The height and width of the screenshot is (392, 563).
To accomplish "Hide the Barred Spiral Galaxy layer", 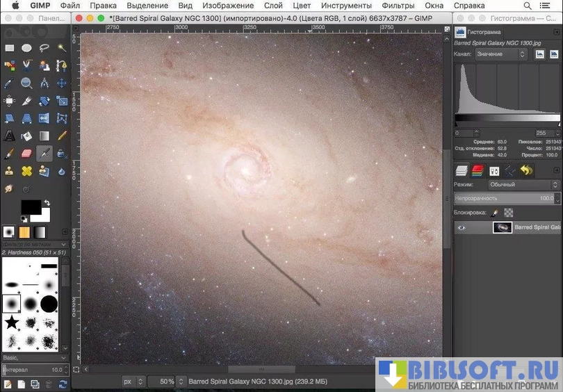I will pyautogui.click(x=461, y=227).
